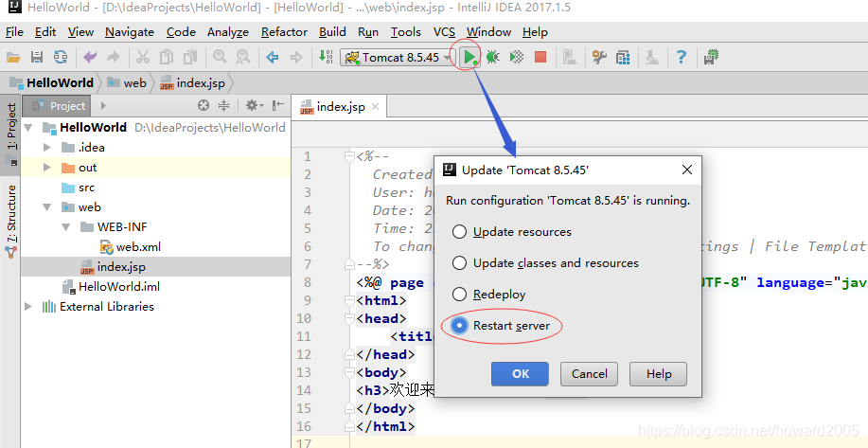868x448 pixels.
Task: Click the Replace magnifier icon
Action: [x=242, y=57]
